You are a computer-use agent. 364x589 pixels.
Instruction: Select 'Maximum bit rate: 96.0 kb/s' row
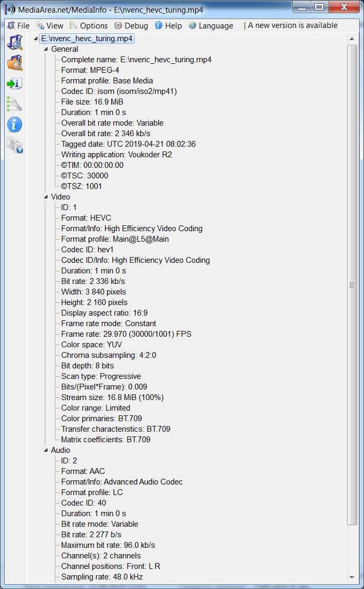click(x=108, y=545)
